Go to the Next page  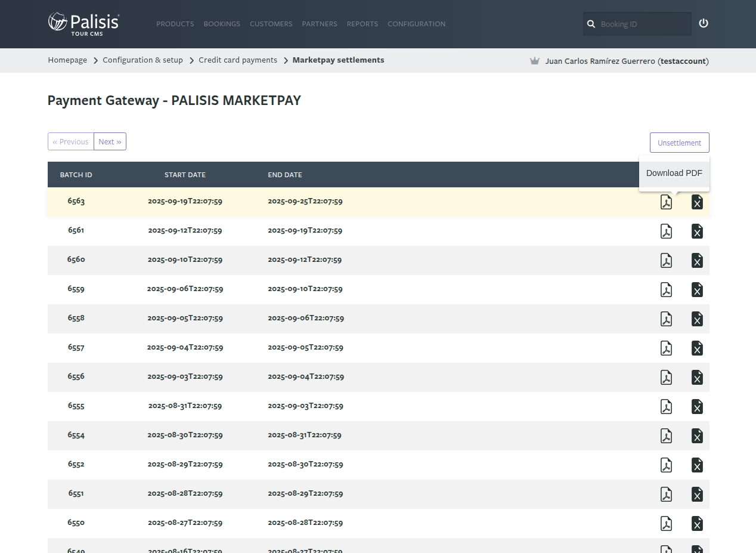point(110,141)
